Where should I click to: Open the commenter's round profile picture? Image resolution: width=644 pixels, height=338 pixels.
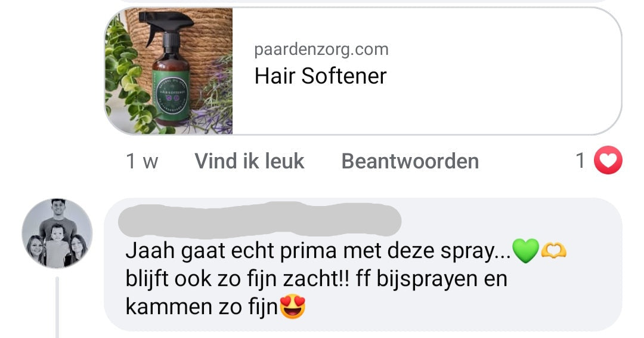(x=57, y=233)
